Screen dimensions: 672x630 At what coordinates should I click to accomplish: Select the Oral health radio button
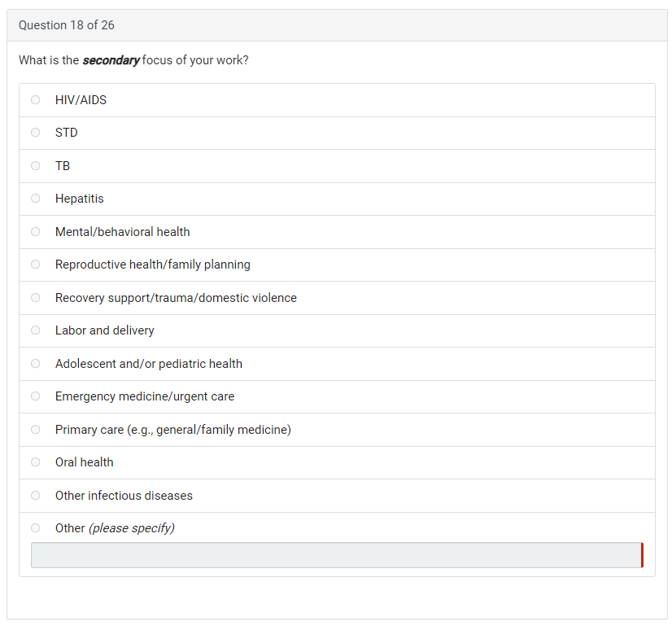(x=36, y=462)
